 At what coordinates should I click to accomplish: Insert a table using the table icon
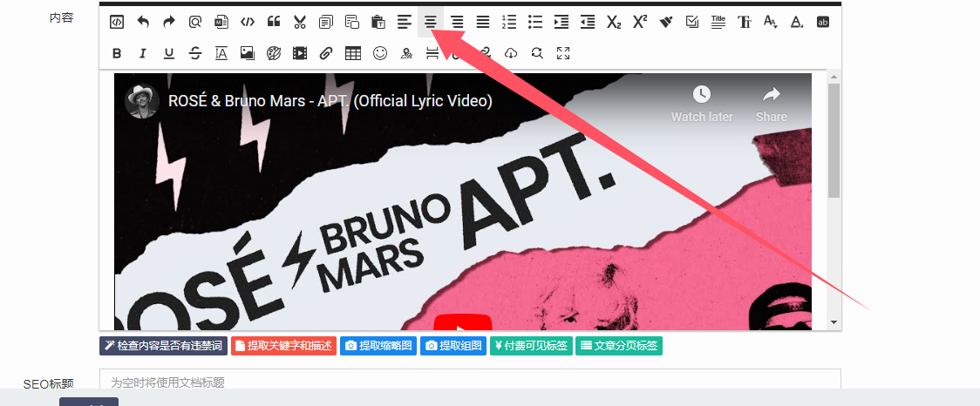point(352,54)
